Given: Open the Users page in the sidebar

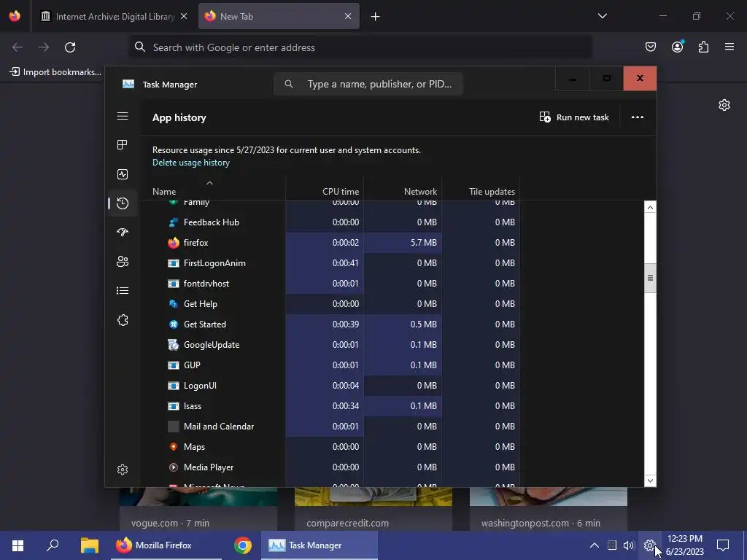Looking at the screenshot, I should coord(123,262).
